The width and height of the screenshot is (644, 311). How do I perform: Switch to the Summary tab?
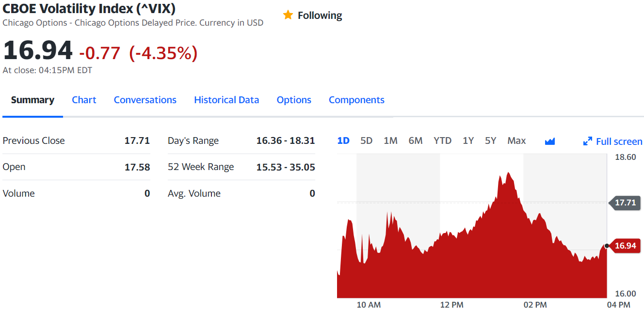click(32, 100)
